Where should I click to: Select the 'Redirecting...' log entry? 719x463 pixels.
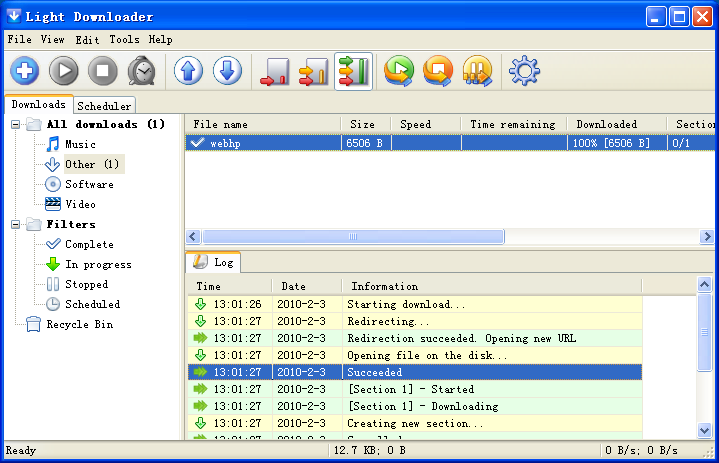click(x=415, y=321)
